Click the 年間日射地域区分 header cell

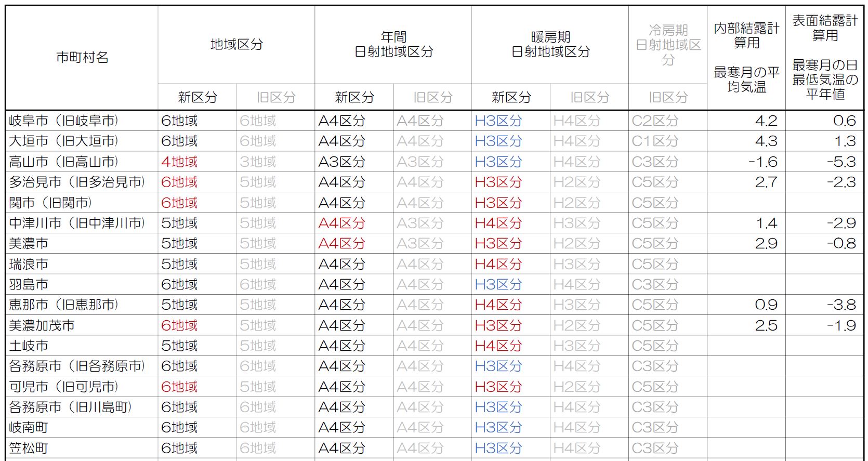tap(393, 45)
